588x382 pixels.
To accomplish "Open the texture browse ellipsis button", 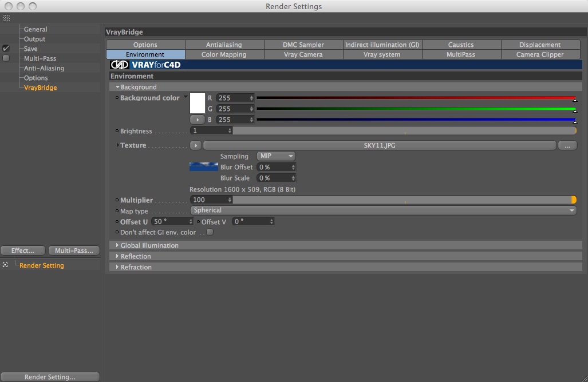I will 567,145.
